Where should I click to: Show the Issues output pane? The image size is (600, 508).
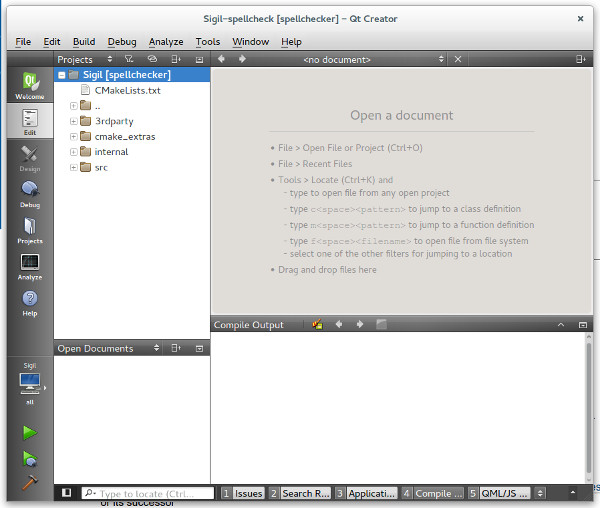[243, 493]
